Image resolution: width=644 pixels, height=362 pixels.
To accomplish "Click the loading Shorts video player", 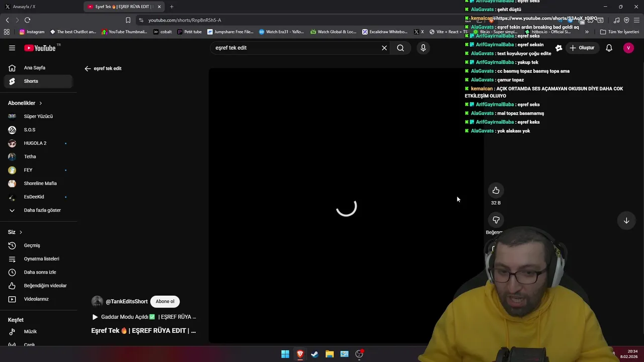I will (x=346, y=206).
